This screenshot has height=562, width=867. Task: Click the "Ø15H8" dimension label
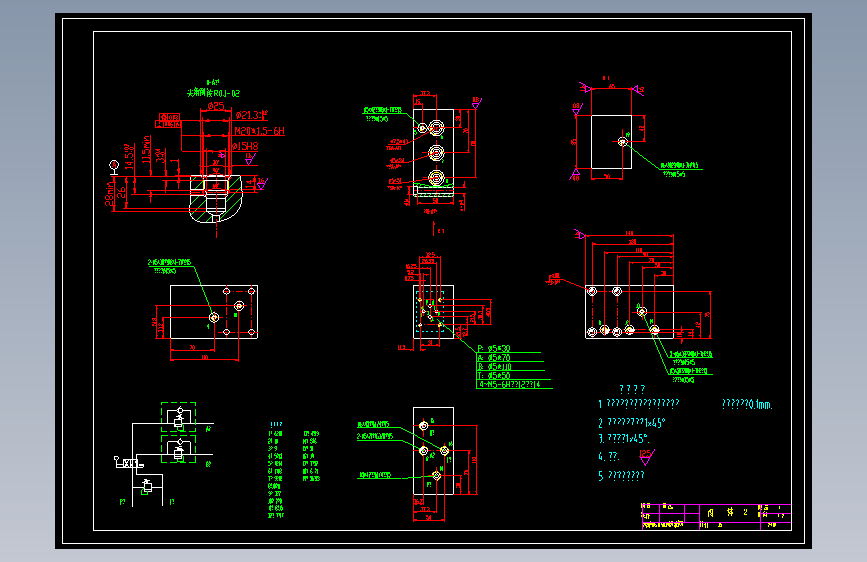click(x=245, y=147)
